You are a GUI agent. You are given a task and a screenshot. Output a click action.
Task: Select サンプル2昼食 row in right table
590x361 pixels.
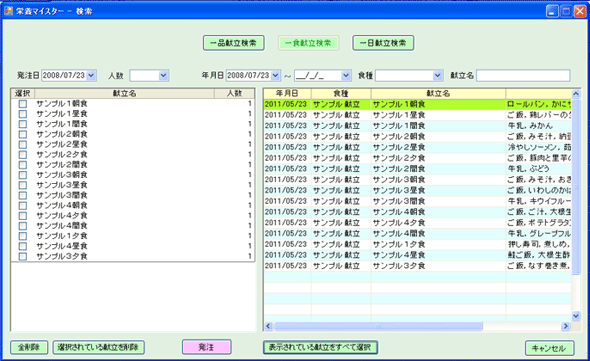click(417, 148)
